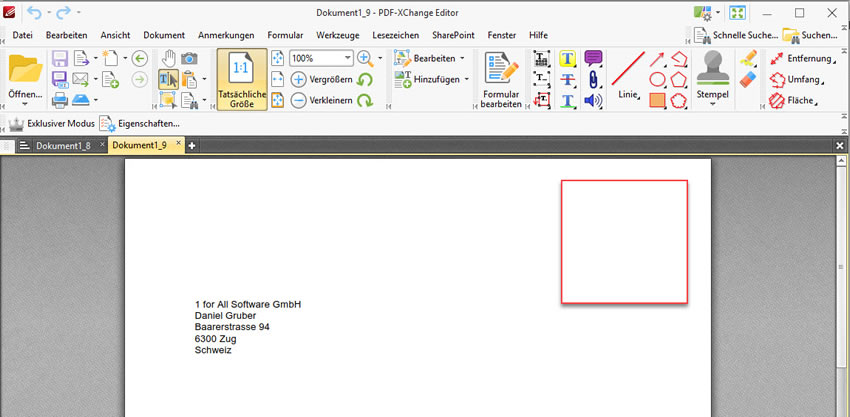Toggle the Select Text tool
The image size is (850, 417).
[x=169, y=79]
